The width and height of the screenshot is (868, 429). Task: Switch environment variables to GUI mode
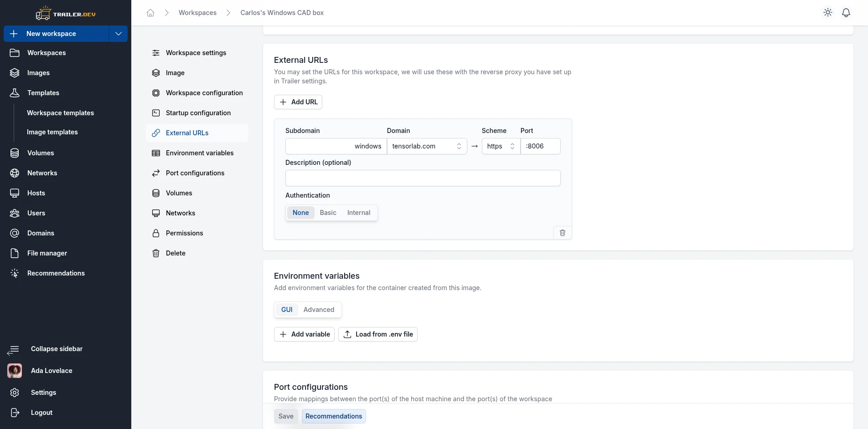(287, 310)
